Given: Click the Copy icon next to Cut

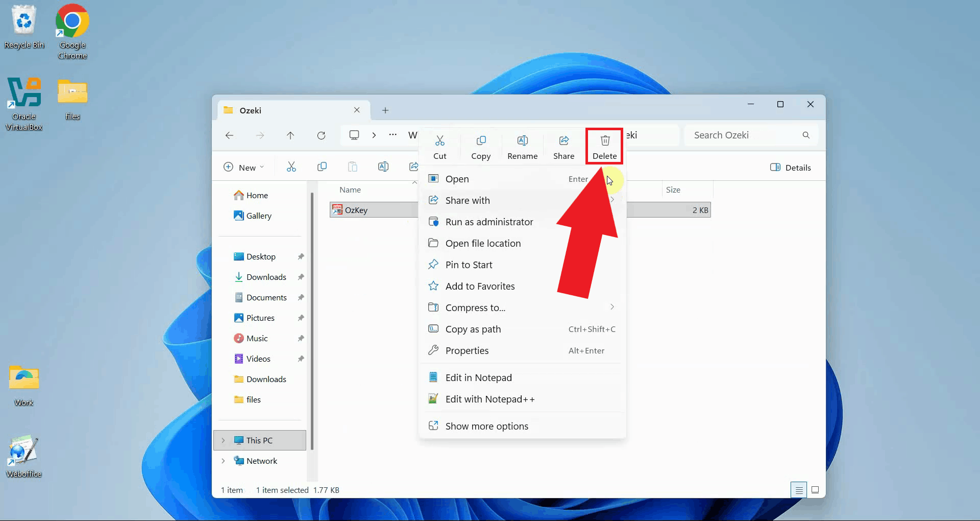Looking at the screenshot, I should [481, 146].
